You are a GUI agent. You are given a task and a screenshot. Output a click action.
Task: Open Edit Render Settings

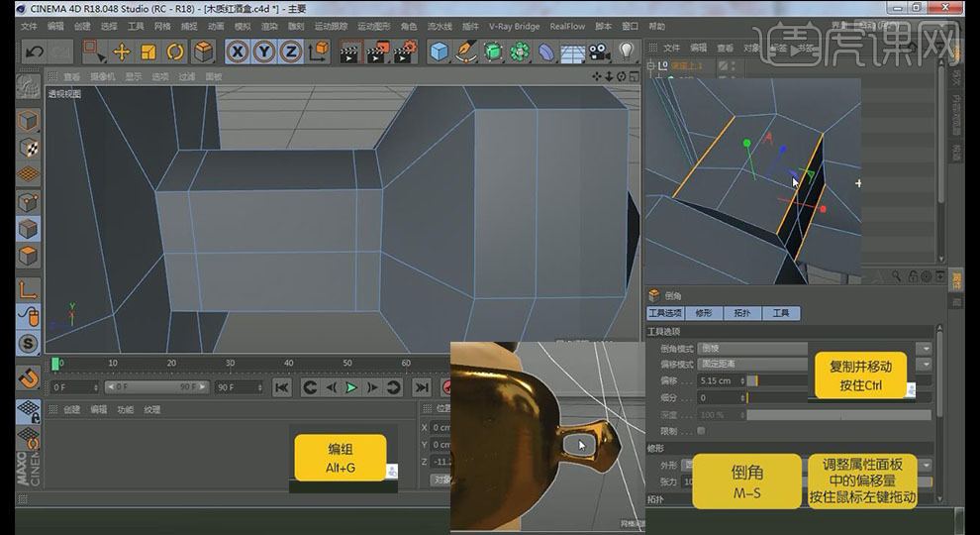pos(405,52)
